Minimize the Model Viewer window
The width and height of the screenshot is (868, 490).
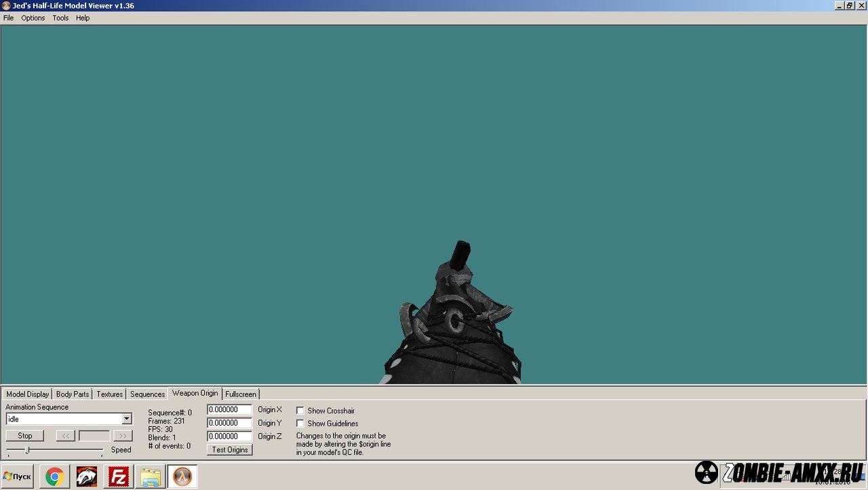pos(838,5)
